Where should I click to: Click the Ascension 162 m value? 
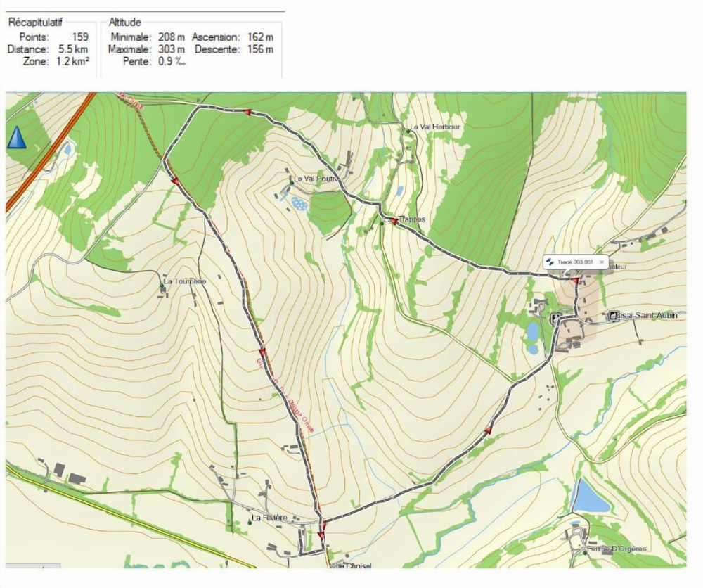coord(260,37)
